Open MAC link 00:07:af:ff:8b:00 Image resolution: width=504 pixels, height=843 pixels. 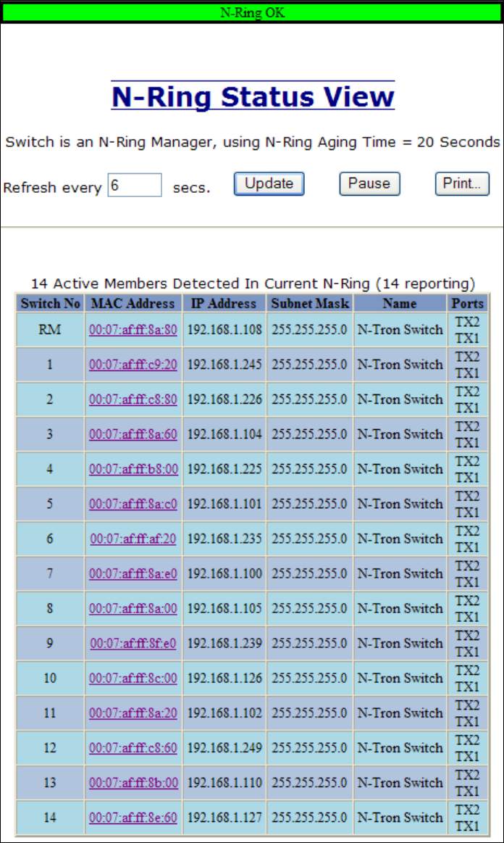coord(133,783)
